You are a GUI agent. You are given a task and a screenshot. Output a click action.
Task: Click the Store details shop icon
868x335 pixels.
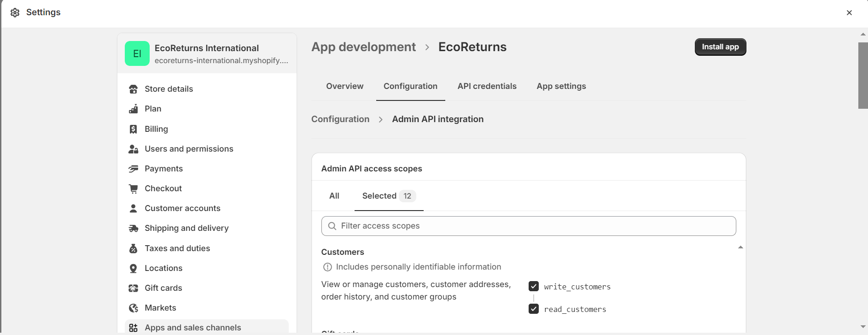pyautogui.click(x=134, y=89)
